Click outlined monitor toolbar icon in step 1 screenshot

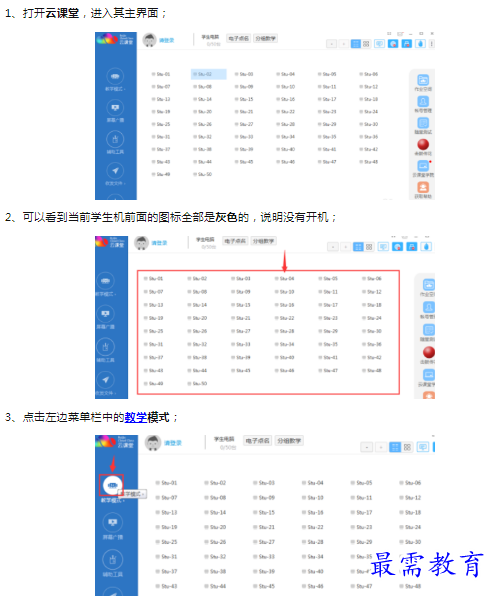point(379,44)
